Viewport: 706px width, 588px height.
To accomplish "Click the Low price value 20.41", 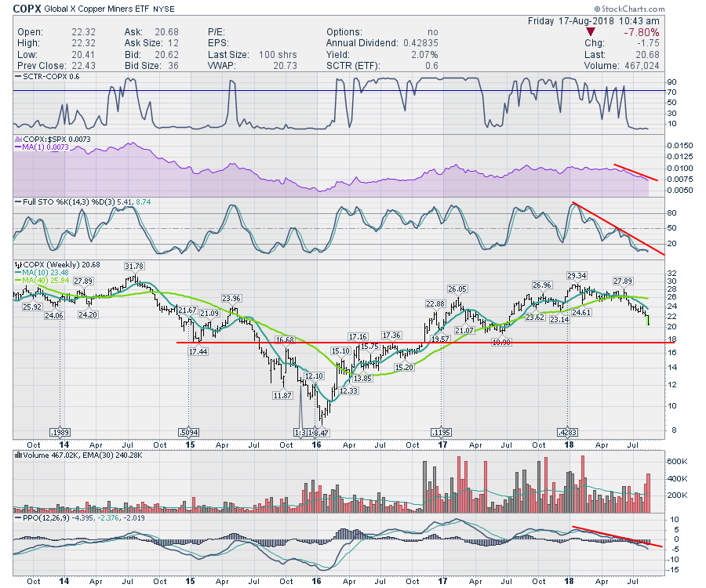I will pyautogui.click(x=83, y=55).
